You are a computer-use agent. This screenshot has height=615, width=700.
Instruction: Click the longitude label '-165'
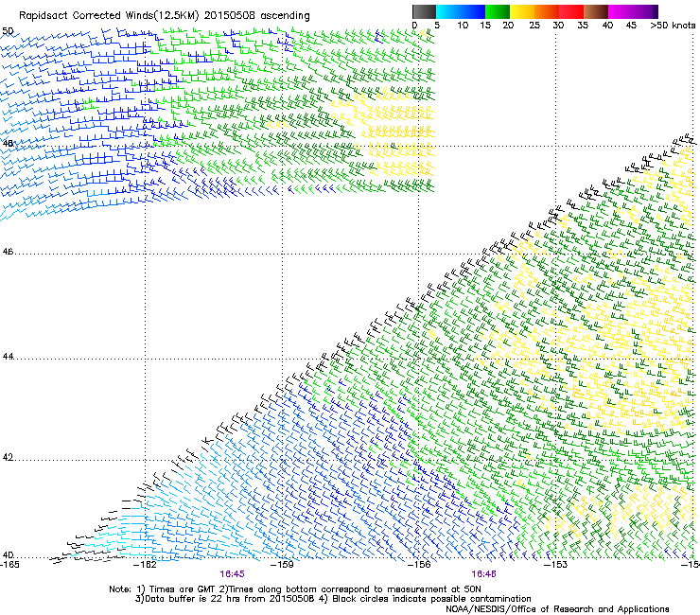click(9, 565)
